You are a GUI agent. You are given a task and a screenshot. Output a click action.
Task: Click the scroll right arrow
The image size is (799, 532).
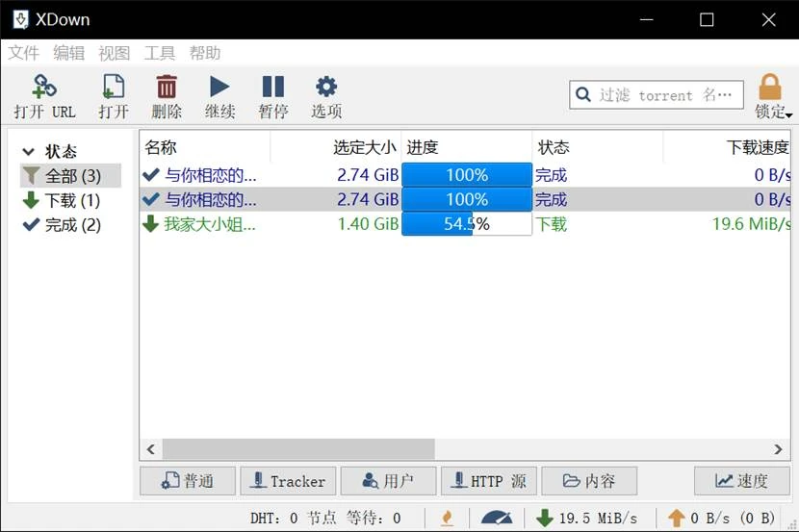pos(778,449)
